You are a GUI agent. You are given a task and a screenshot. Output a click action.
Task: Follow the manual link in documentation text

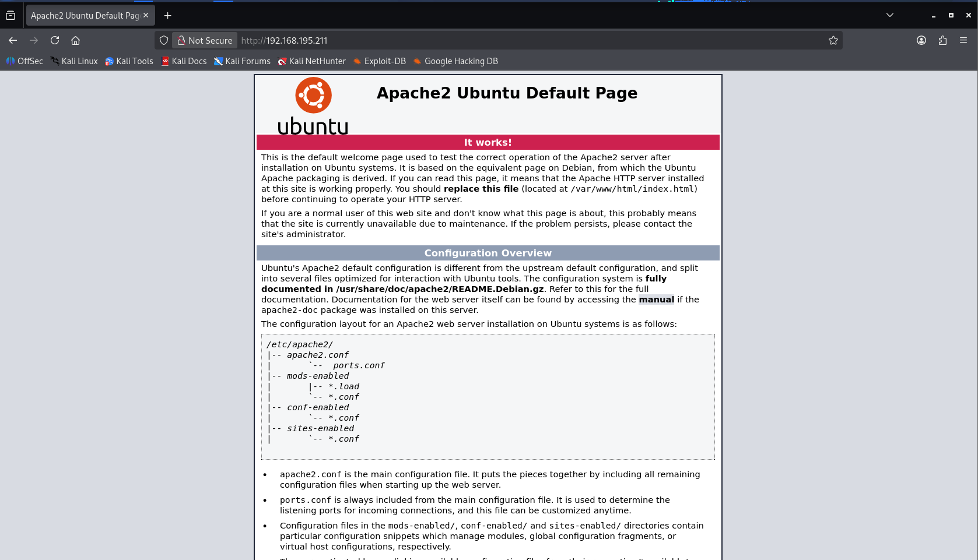[x=656, y=300]
